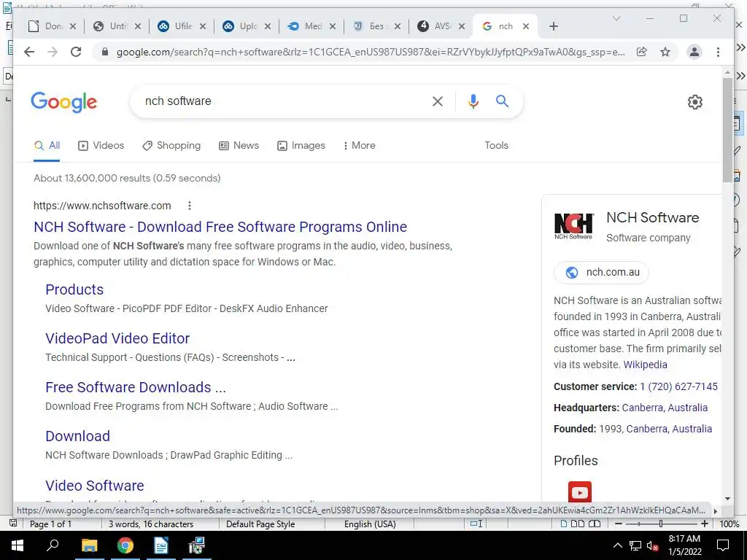Viewport: 747px width, 560px height.
Task: Open the Chrome icon in the taskbar
Action: (125, 545)
